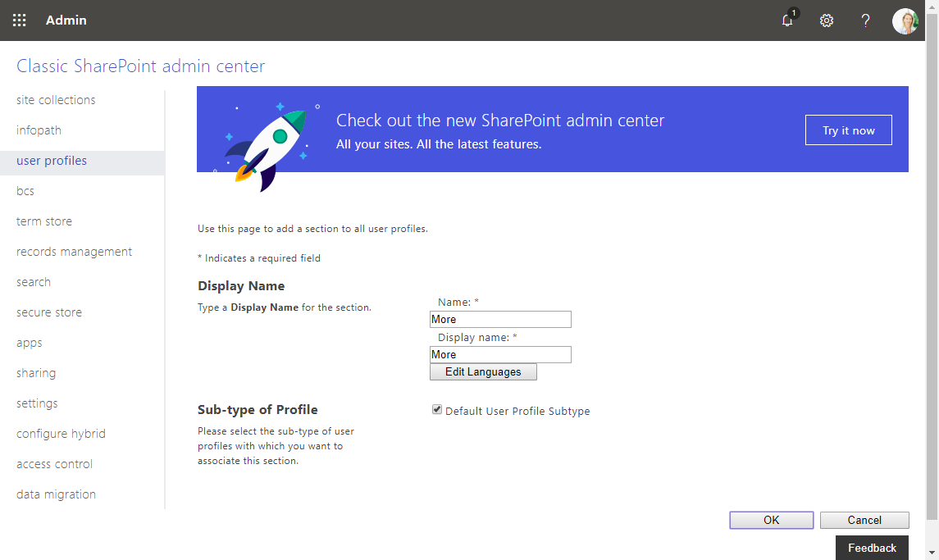Viewport: 939px width, 560px height.
Task: Navigate to term store
Action: coord(44,221)
